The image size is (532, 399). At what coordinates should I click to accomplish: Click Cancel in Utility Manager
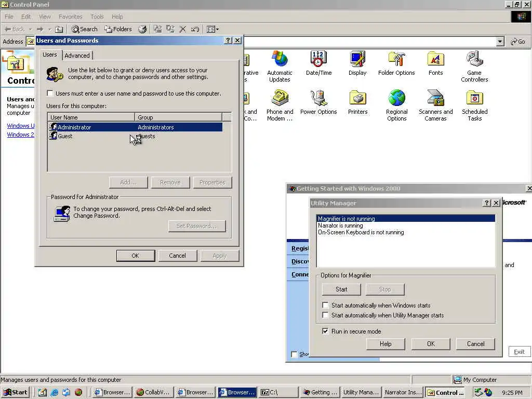point(476,344)
